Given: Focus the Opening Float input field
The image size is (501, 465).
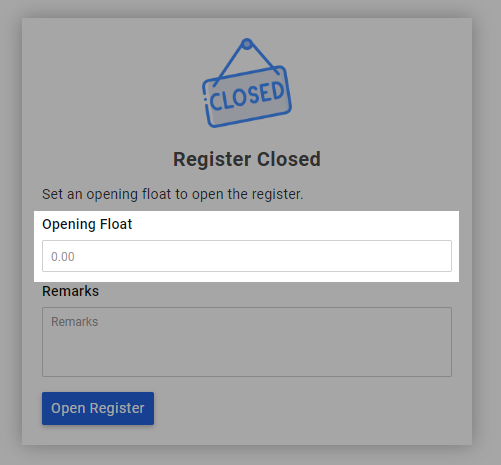Looking at the screenshot, I should click(247, 256).
